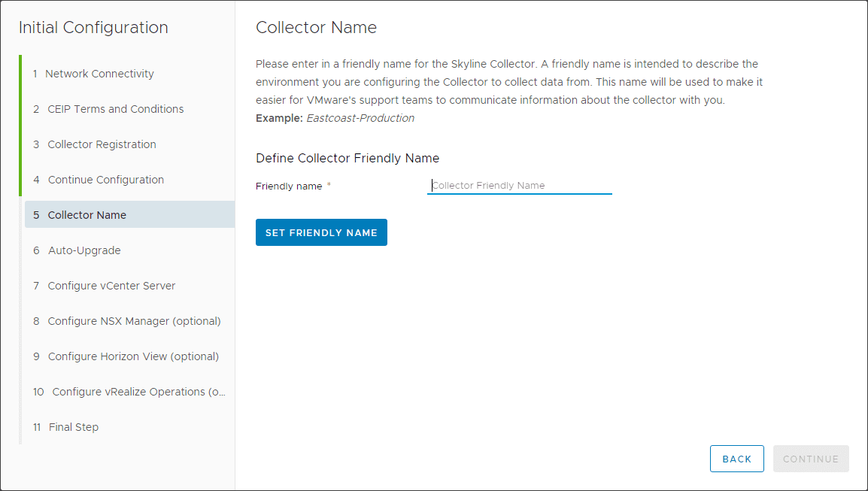Go to Configure vCenter Server step

(111, 286)
